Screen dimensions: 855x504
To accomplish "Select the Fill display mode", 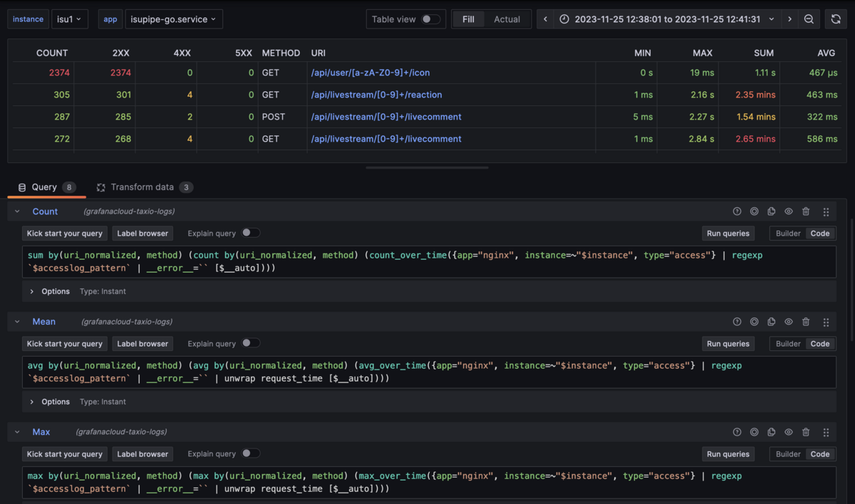I will pyautogui.click(x=468, y=19).
